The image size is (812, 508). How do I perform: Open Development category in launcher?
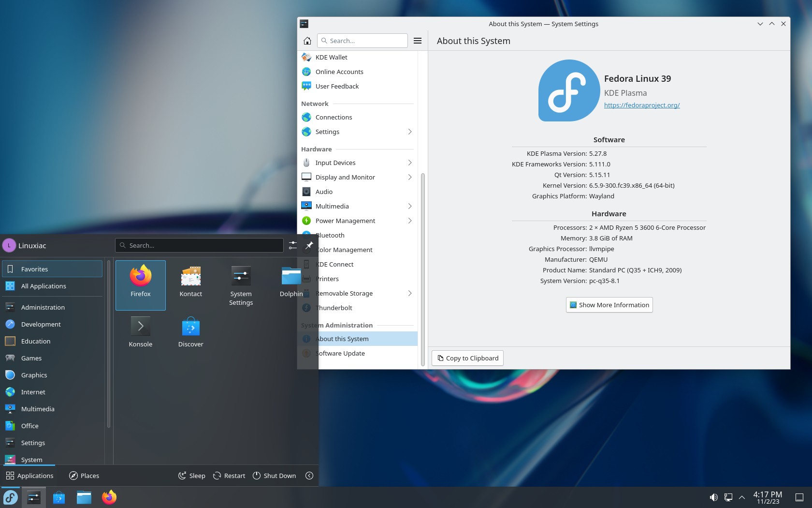(52, 324)
